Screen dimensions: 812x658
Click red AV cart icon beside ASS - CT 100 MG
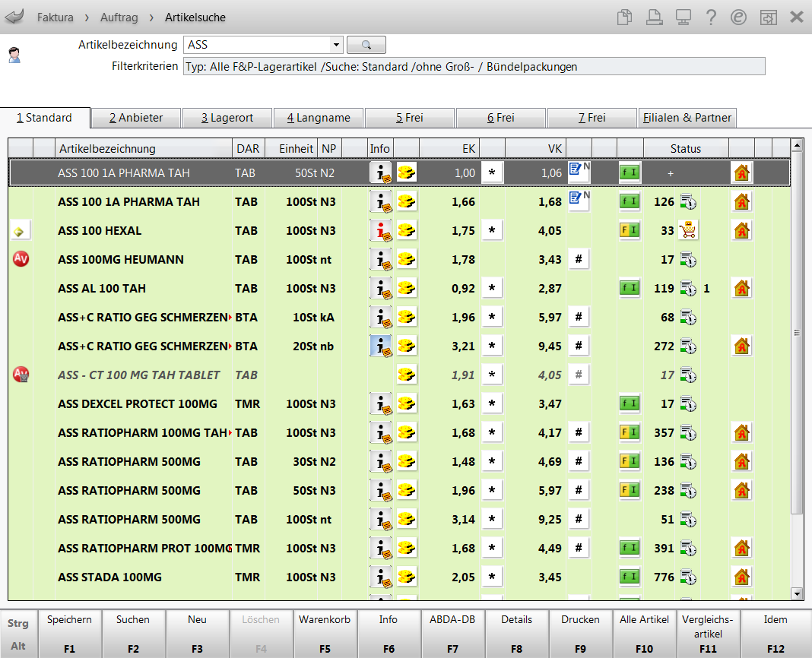click(x=21, y=375)
